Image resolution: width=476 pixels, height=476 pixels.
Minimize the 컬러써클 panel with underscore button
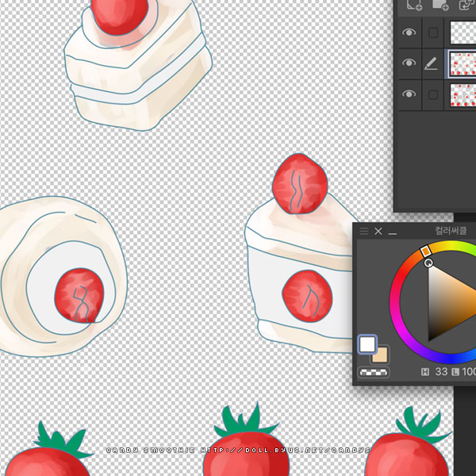[392, 233]
